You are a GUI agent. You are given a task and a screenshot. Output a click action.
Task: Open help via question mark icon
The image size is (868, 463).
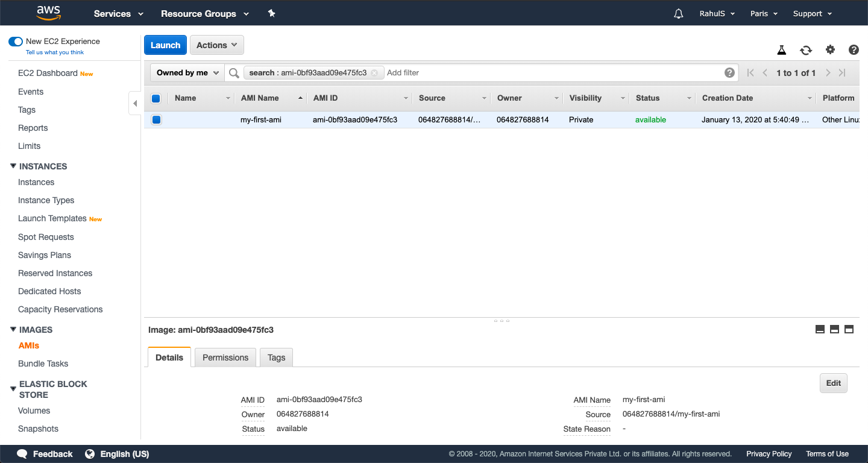tap(854, 51)
